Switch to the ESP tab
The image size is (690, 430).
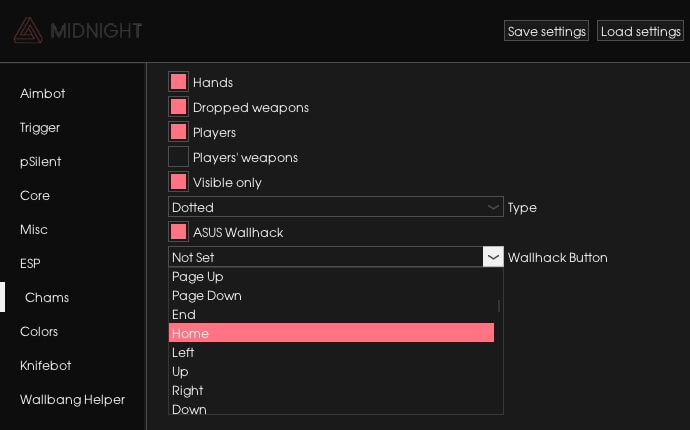tap(30, 263)
